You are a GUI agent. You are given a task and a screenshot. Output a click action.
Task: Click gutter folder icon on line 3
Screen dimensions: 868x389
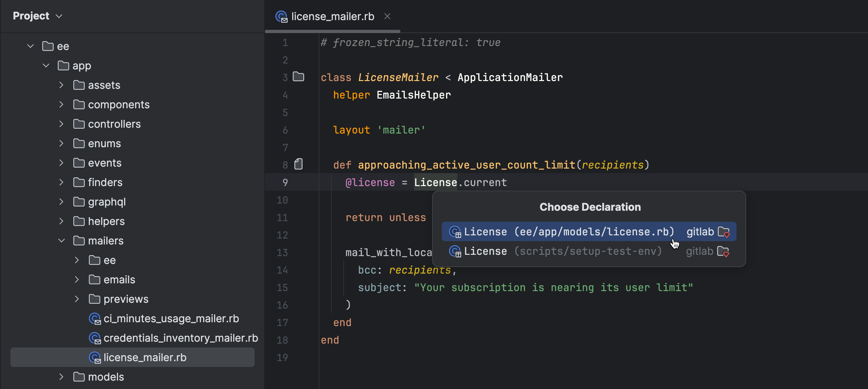[298, 77]
